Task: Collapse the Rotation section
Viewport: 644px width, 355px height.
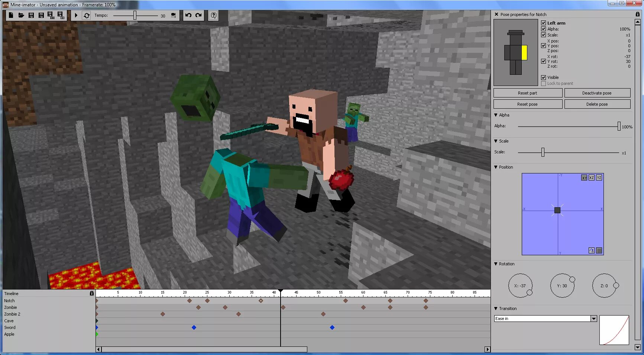Action: click(x=496, y=264)
